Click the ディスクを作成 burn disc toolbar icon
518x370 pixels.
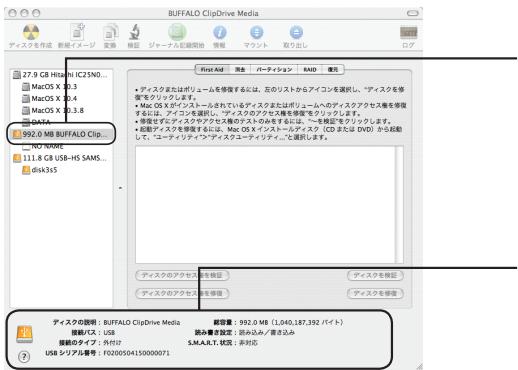[x=31, y=33]
